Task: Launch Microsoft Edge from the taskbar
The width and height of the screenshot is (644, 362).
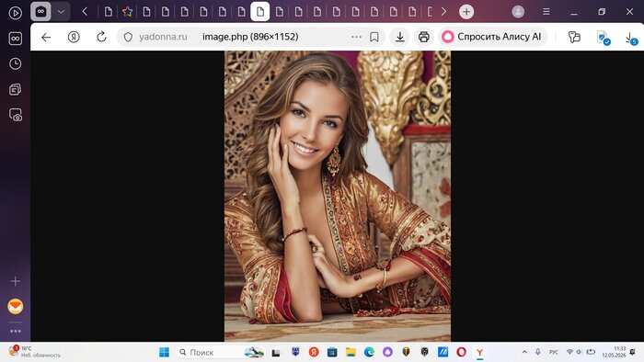Action: coord(369,352)
